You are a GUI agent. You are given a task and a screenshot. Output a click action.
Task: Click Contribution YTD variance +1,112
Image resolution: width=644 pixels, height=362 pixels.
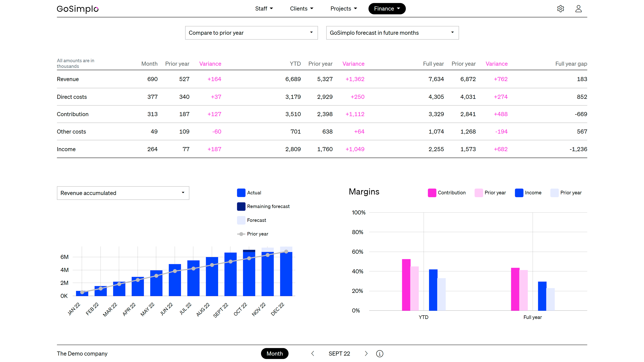coord(355,114)
